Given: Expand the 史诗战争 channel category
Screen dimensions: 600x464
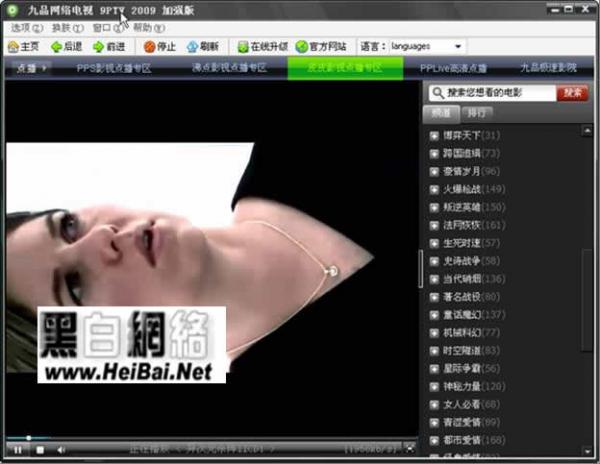Looking at the screenshot, I should click(434, 261).
